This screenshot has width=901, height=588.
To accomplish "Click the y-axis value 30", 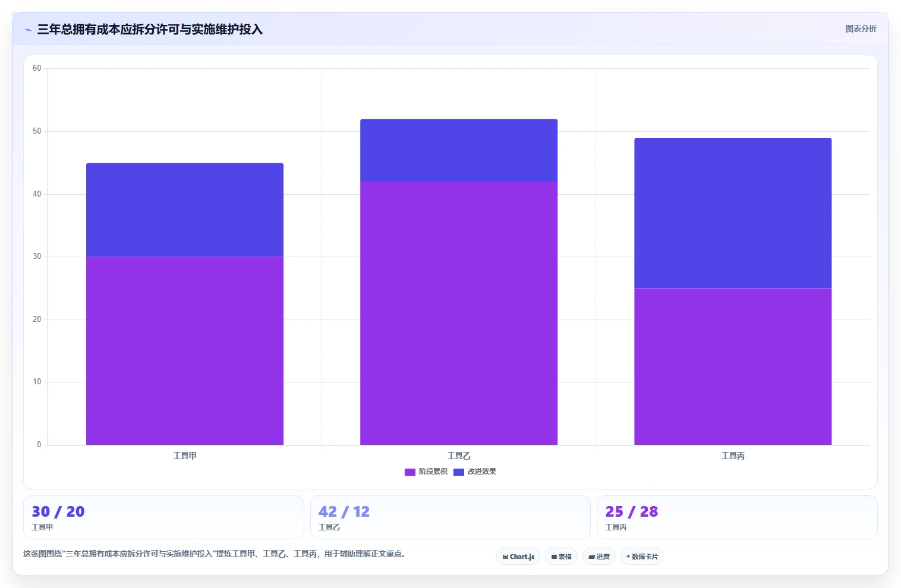I will 37,257.
